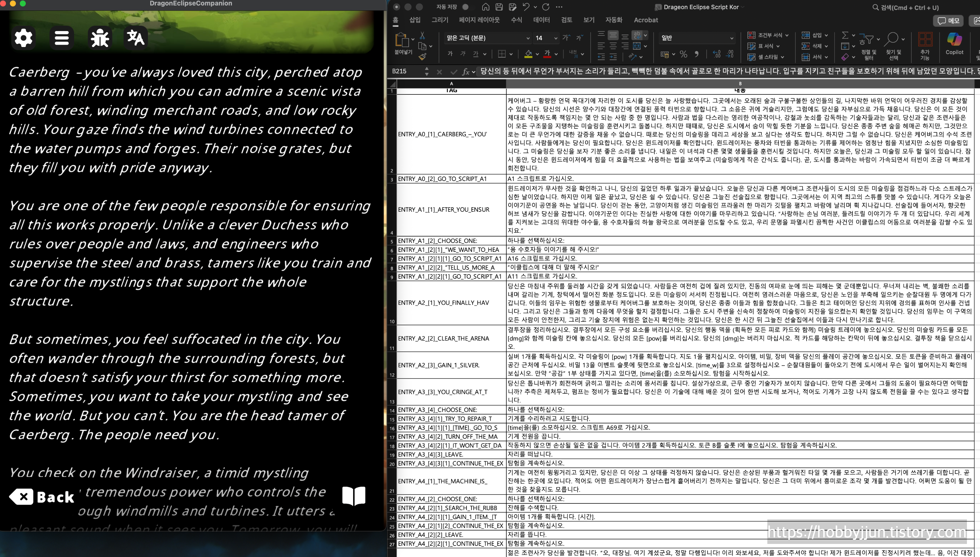The image size is (980, 557).
Task: Toggle middle vertical alignment button
Action: point(613,35)
